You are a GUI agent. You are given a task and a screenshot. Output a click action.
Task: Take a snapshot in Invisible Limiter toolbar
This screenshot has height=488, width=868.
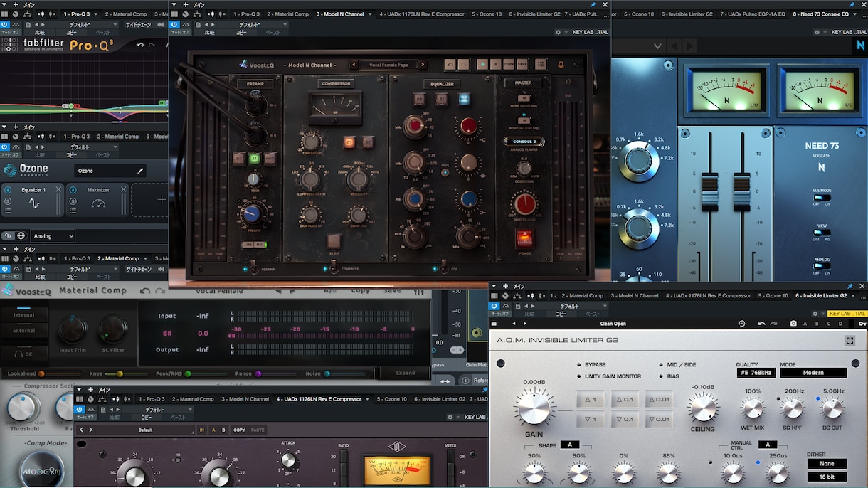(x=793, y=324)
